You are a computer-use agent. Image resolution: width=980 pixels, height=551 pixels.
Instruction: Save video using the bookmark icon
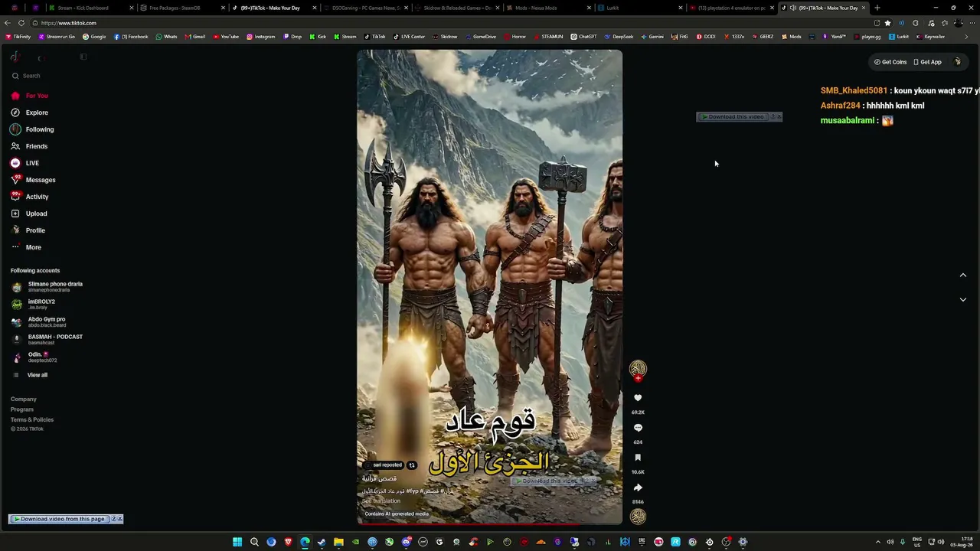point(638,458)
